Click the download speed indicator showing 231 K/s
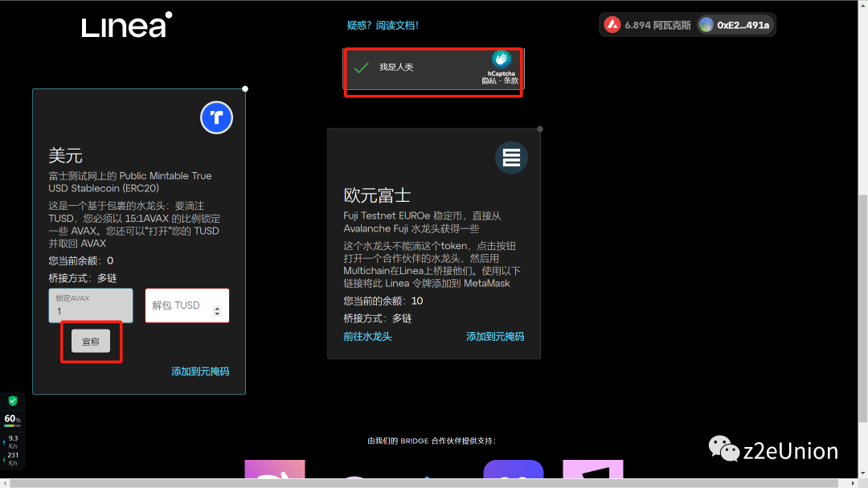The width and height of the screenshot is (868, 488). (x=11, y=459)
